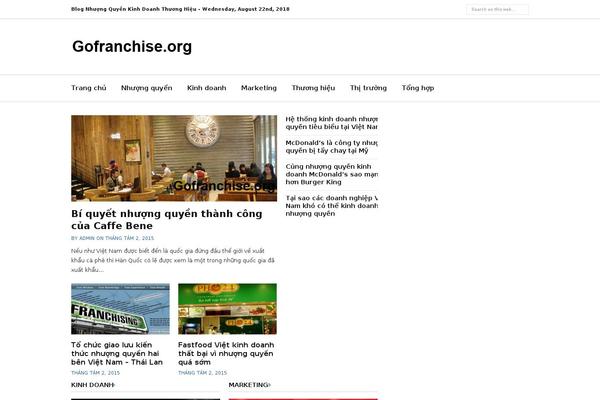Image resolution: width=600 pixels, height=400 pixels.
Task: Open the Thương hiệu menu item
Action: click(x=313, y=88)
